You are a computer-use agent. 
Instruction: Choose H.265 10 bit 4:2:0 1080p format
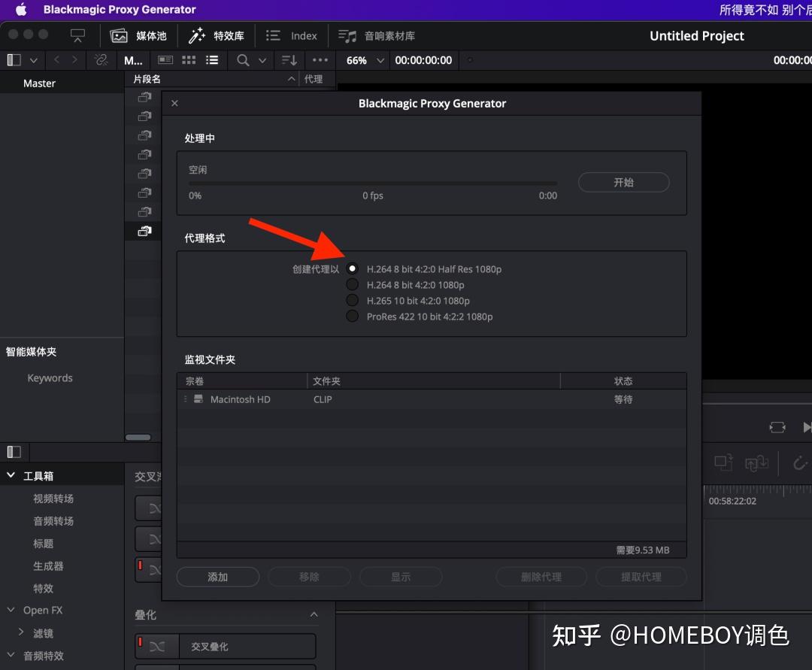[352, 300]
